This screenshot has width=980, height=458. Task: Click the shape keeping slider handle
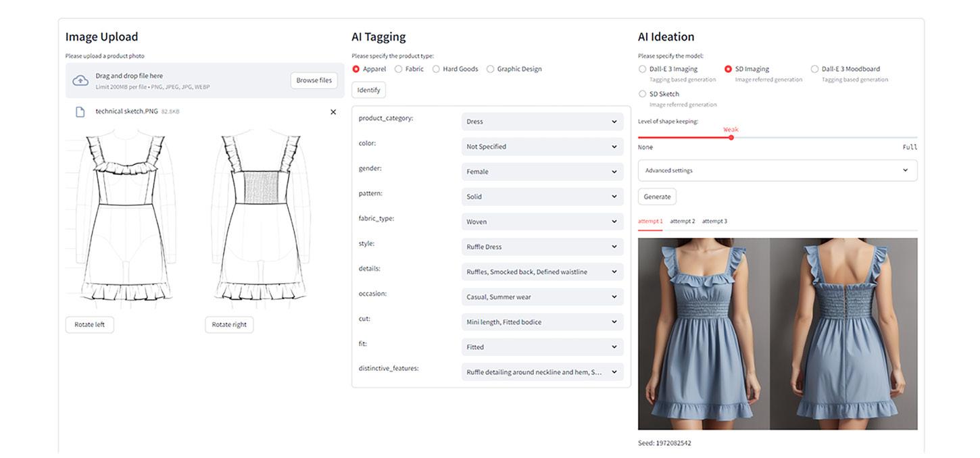(x=731, y=138)
